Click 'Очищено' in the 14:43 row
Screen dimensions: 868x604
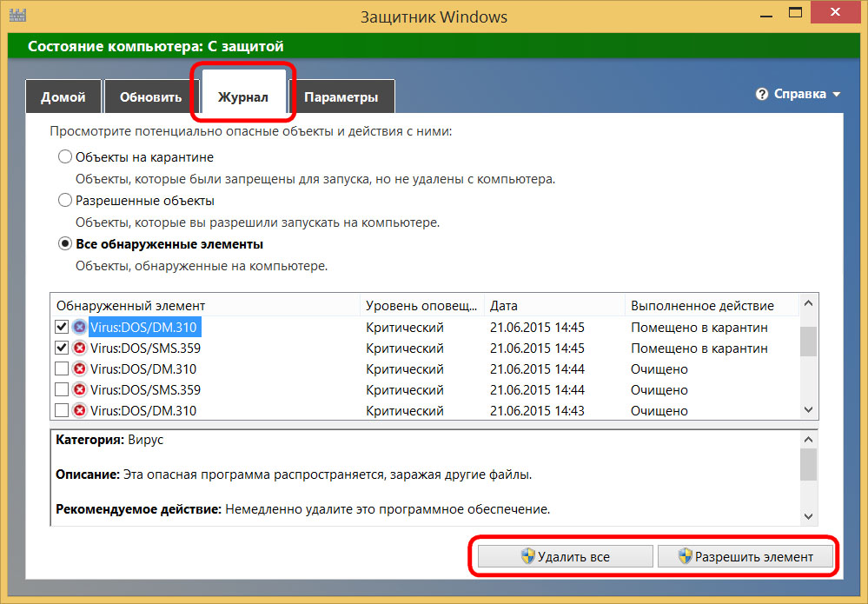point(659,411)
